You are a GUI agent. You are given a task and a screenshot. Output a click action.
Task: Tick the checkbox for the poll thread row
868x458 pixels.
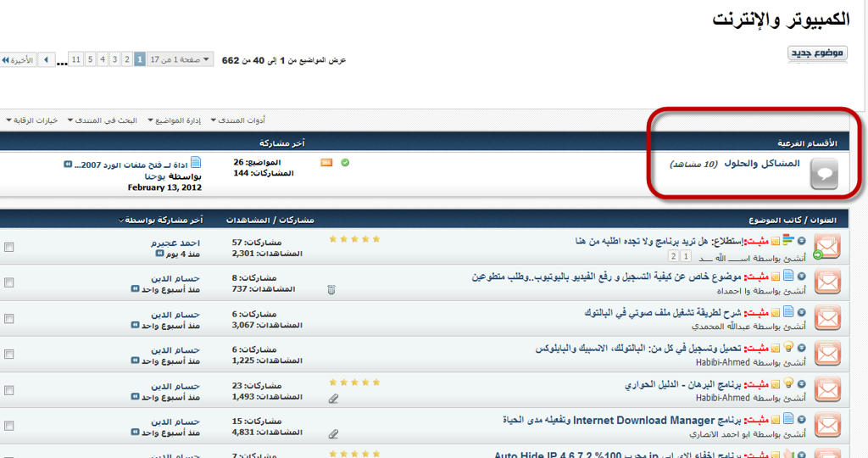[8, 247]
